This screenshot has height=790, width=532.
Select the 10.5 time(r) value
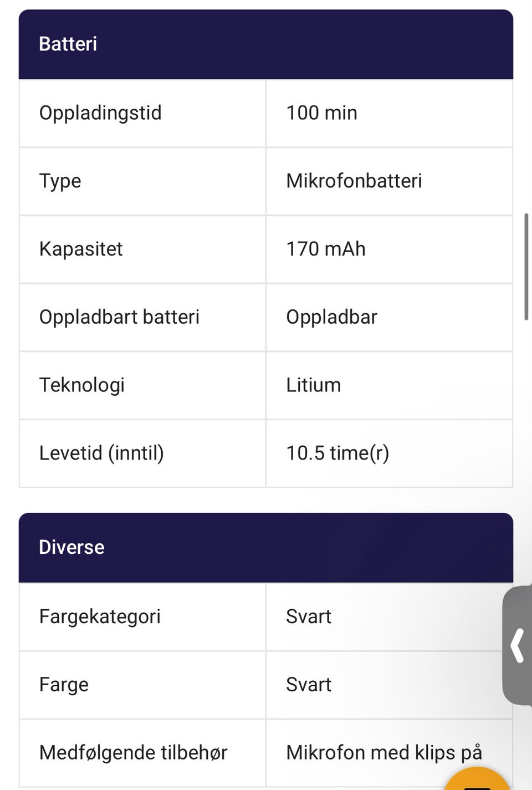(x=337, y=453)
